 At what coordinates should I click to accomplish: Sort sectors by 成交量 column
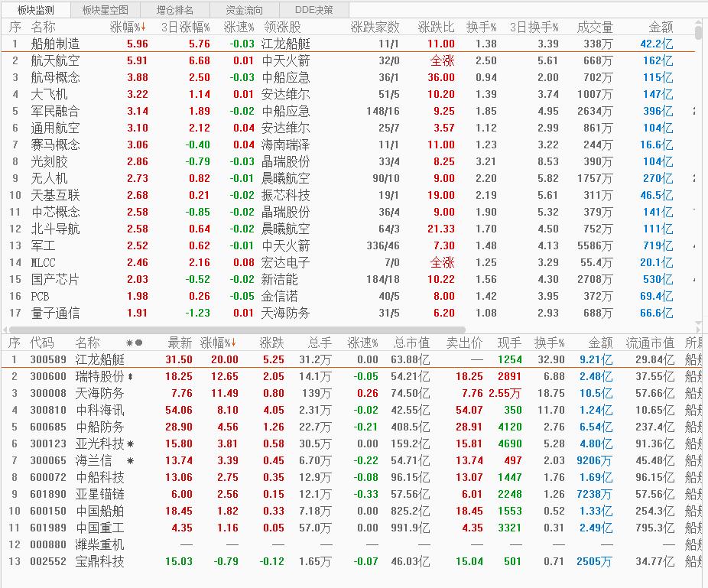(x=595, y=27)
